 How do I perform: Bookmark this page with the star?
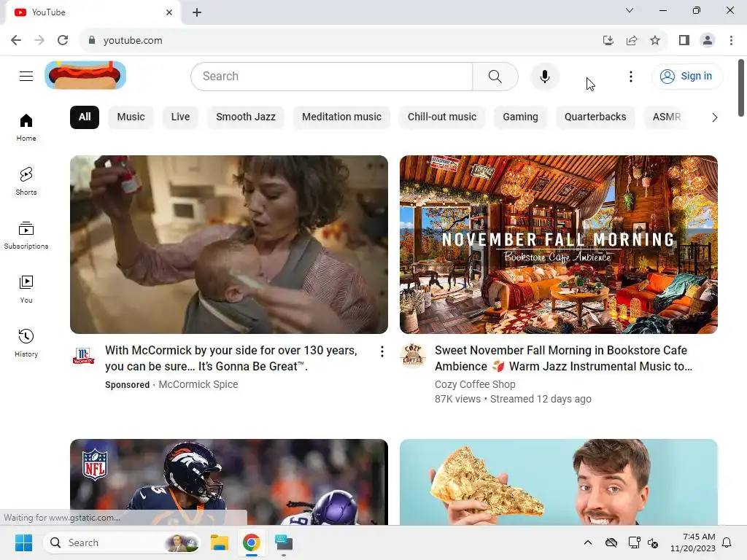coord(655,41)
